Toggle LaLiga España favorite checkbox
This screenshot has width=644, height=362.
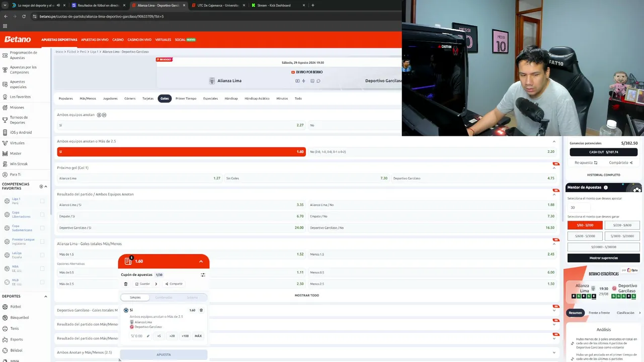[x=42, y=255]
